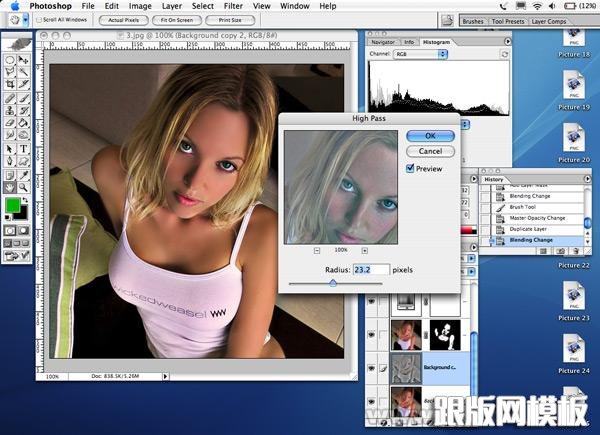Image resolution: width=600 pixels, height=435 pixels.
Task: Open the Layer Comps tab
Action: [548, 21]
